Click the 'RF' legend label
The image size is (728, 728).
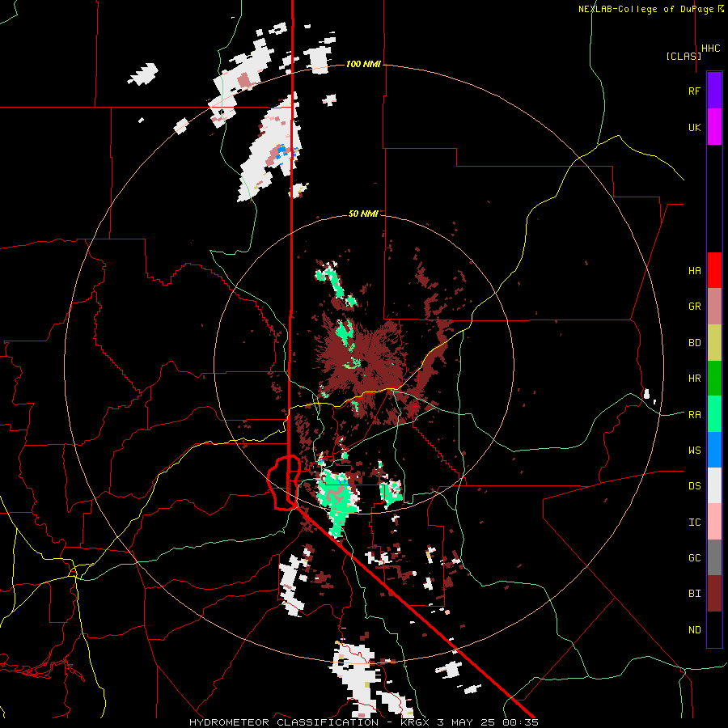694,91
